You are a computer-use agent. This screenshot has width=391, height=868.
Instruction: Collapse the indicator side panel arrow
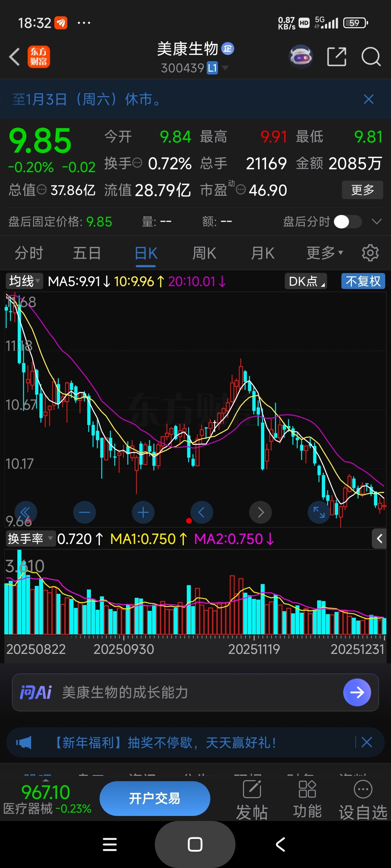(x=379, y=539)
